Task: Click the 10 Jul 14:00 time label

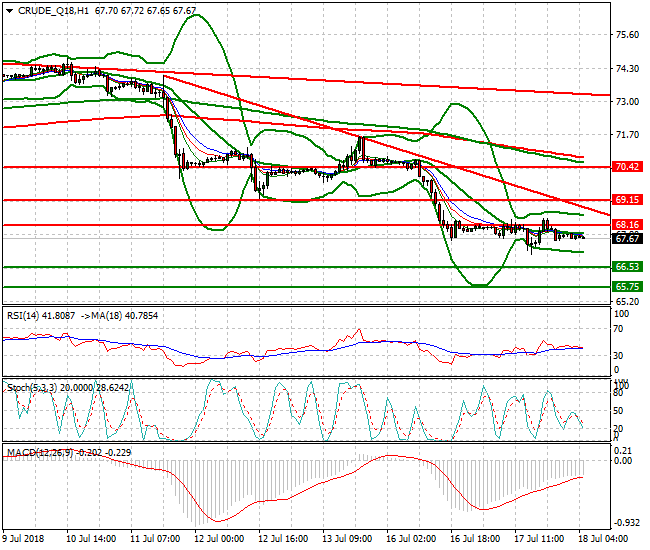Action: click(x=91, y=539)
